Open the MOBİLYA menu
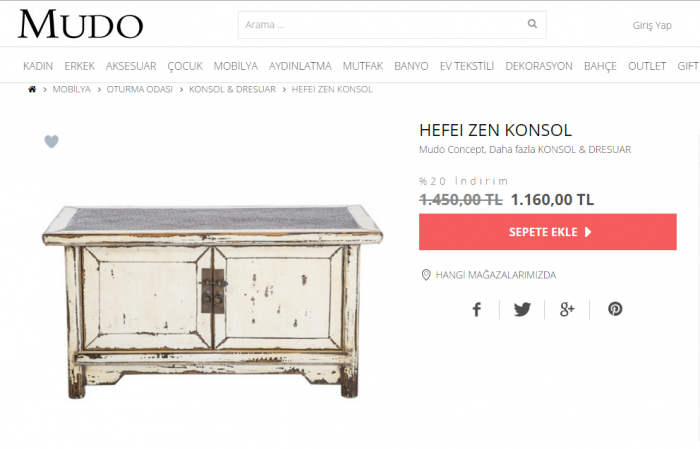The width and height of the screenshot is (700, 449). click(x=236, y=66)
